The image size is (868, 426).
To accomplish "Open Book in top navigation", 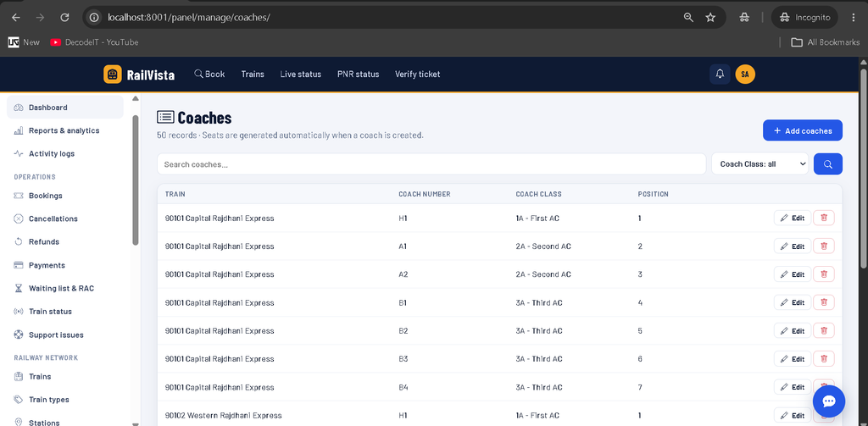I will pos(210,75).
